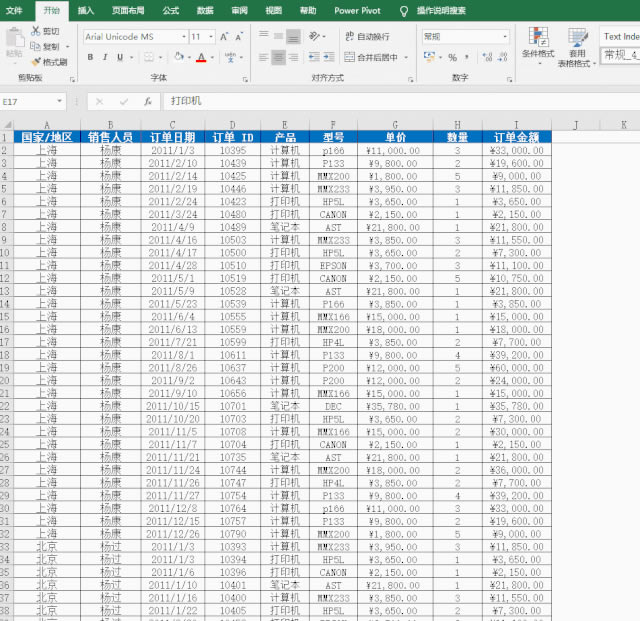Viewport: 640px width, 621px height.
Task: Click the Copy (复制) button
Action: pos(45,47)
